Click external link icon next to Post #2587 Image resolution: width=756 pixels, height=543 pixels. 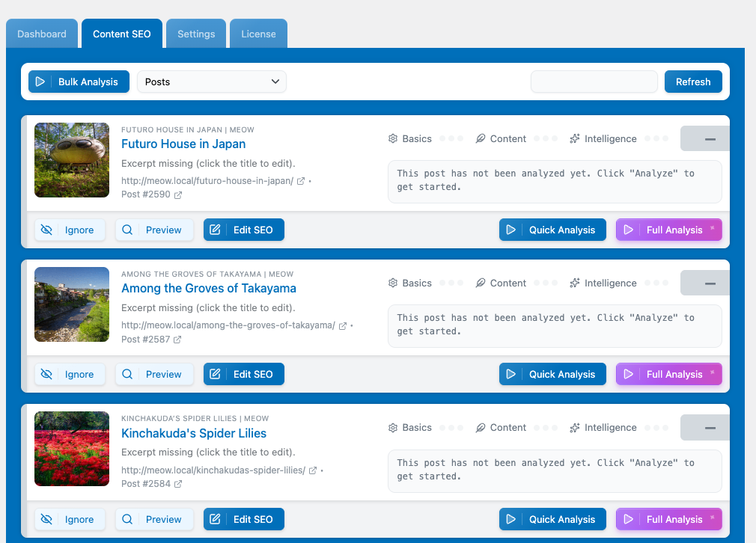(178, 340)
